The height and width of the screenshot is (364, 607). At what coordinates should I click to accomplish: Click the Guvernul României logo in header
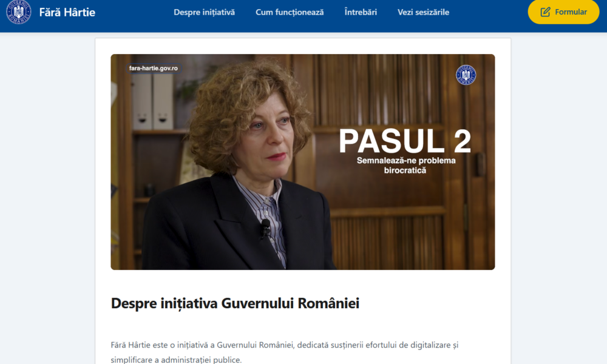pyautogui.click(x=19, y=12)
